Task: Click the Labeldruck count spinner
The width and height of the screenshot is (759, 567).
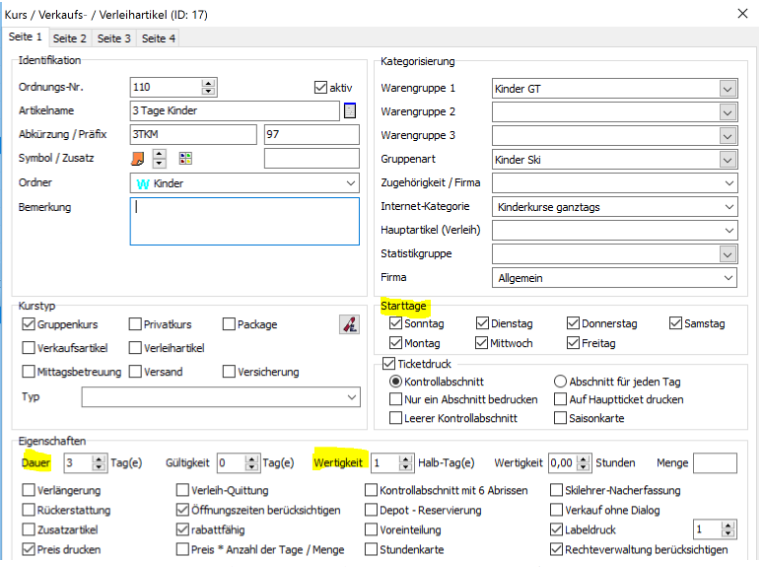Action: click(x=728, y=529)
